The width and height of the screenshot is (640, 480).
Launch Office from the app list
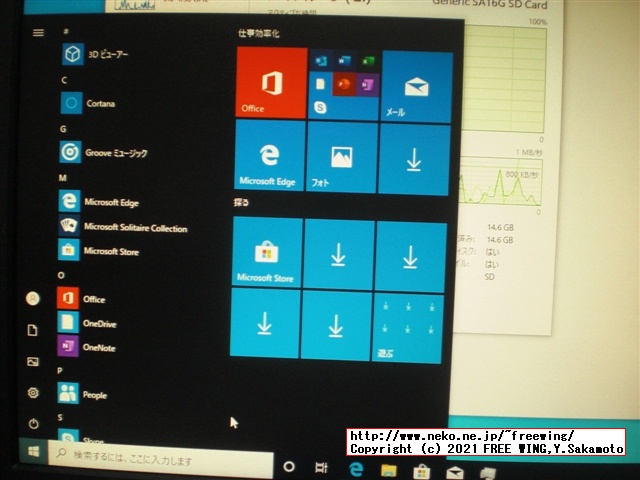tap(81, 298)
